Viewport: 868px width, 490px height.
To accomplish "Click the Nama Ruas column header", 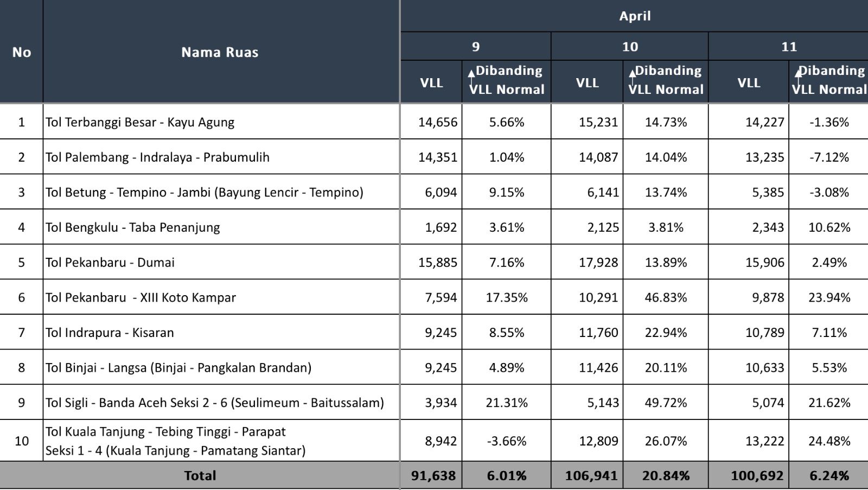I will (x=220, y=52).
